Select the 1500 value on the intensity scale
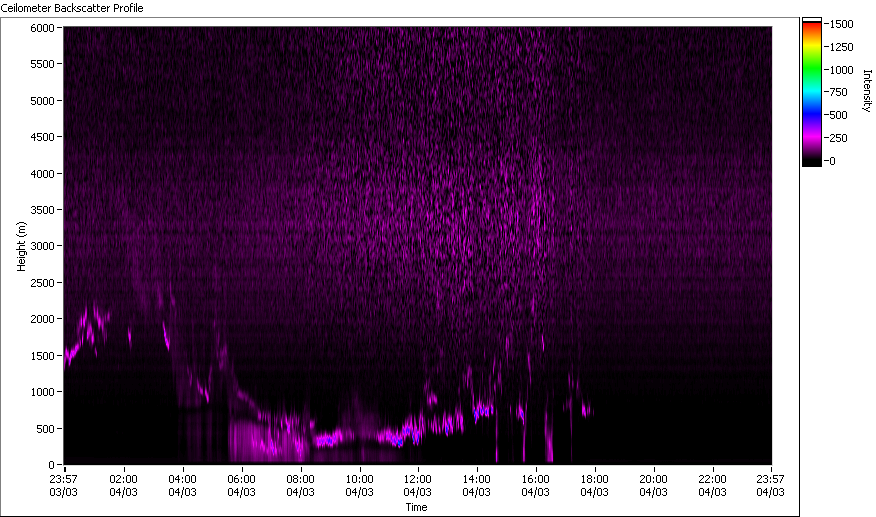This screenshot has height=517, width=876. (x=842, y=24)
